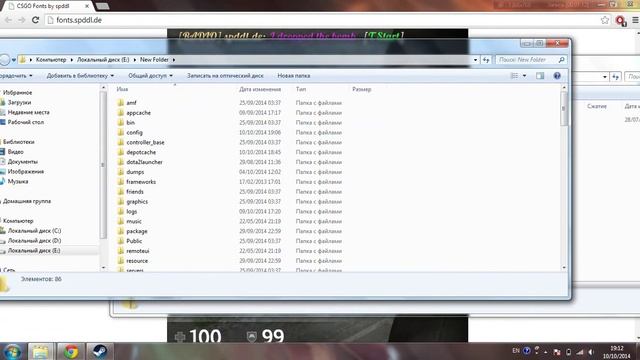The width and height of the screenshot is (640, 360).
Task: Change view mode icon in Explorer toolbar
Action: 515,76
